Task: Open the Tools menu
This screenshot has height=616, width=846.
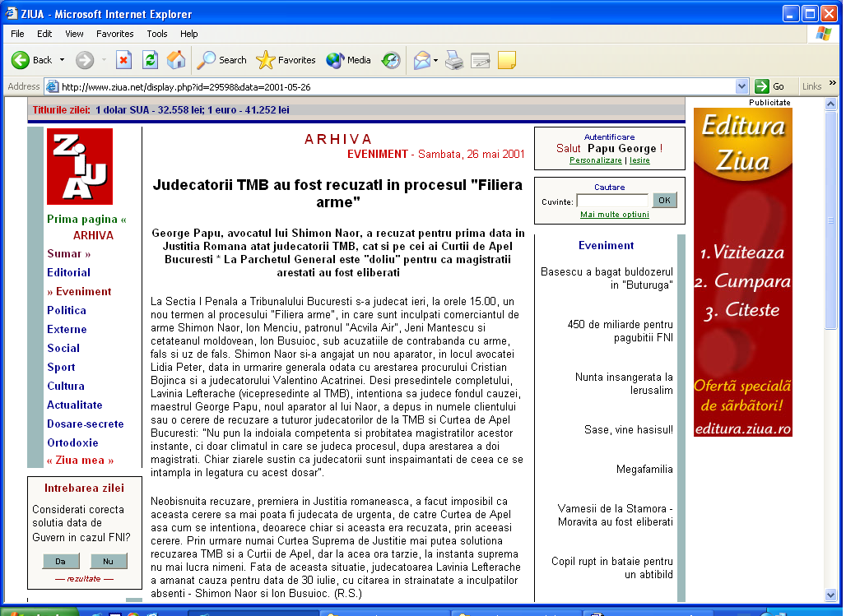Action: 157,34
